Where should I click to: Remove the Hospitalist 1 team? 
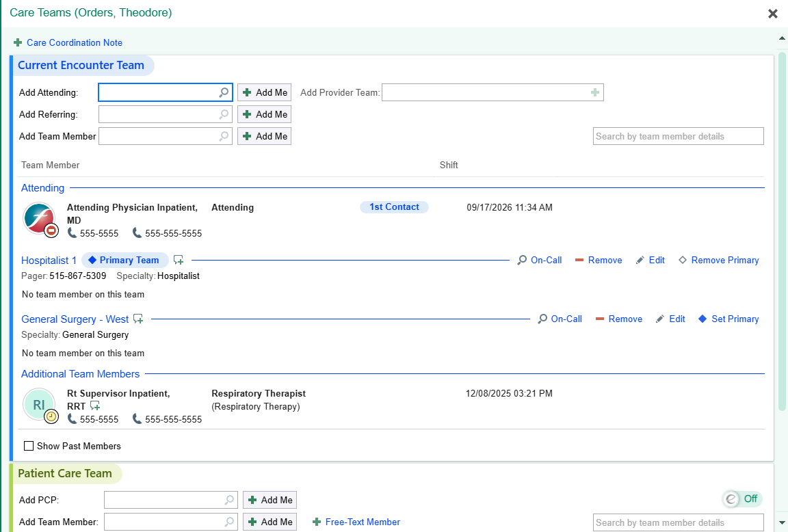coord(599,261)
